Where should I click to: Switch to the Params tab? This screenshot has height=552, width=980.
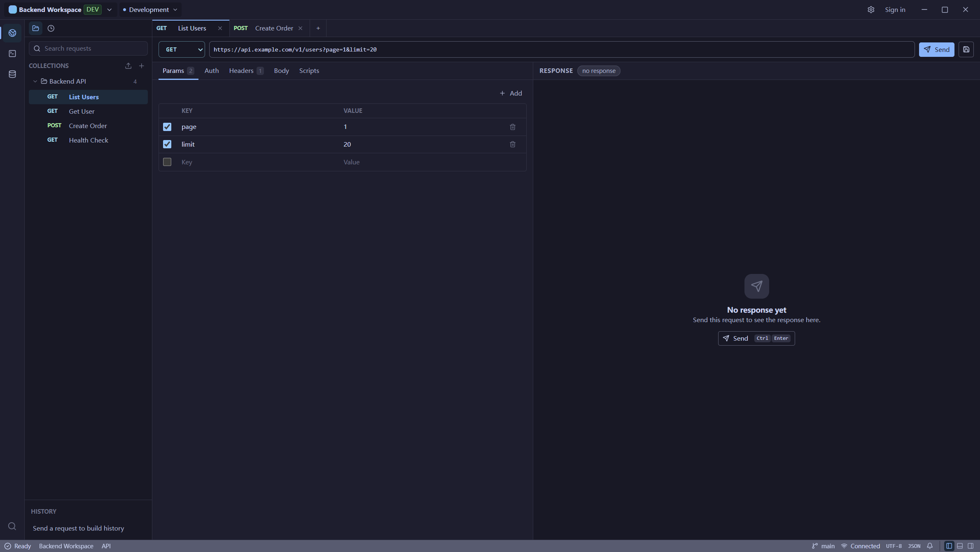[x=178, y=71]
